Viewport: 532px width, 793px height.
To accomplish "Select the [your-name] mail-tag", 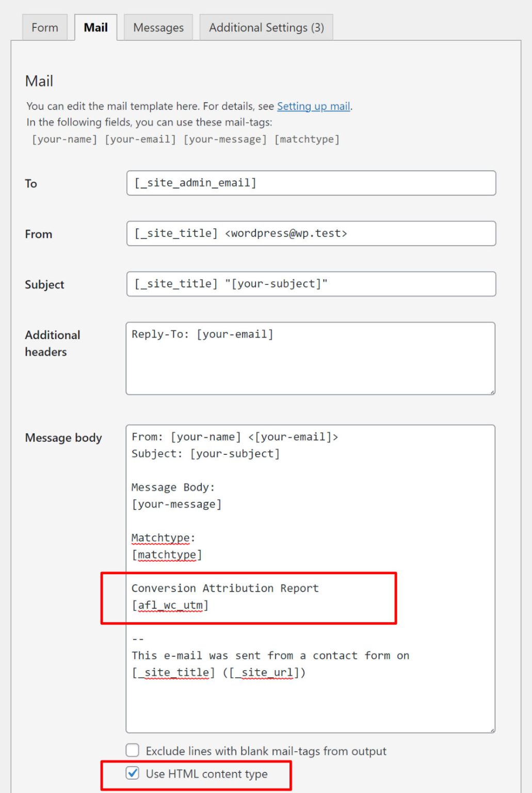I will coord(65,139).
